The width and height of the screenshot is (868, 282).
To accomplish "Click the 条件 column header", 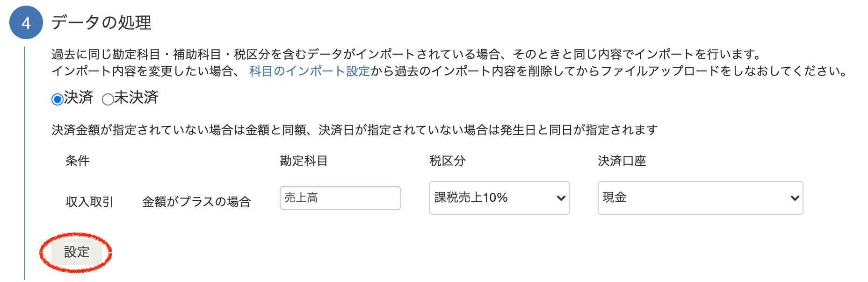I will coord(78,161).
